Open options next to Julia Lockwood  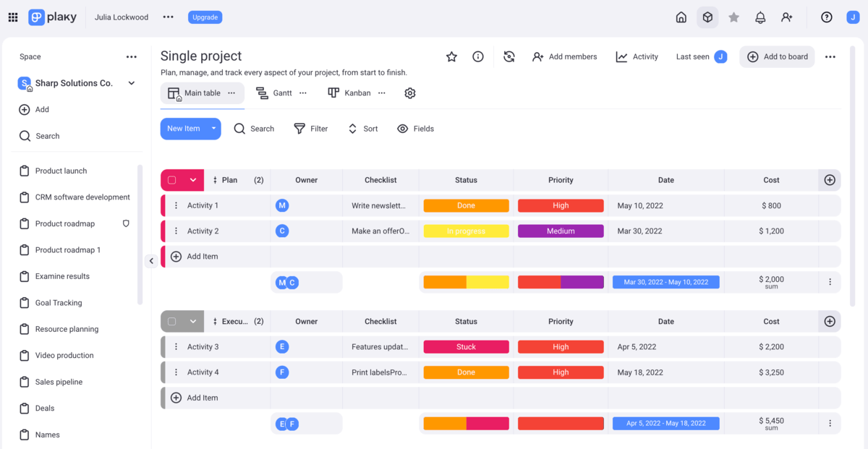pos(168,17)
